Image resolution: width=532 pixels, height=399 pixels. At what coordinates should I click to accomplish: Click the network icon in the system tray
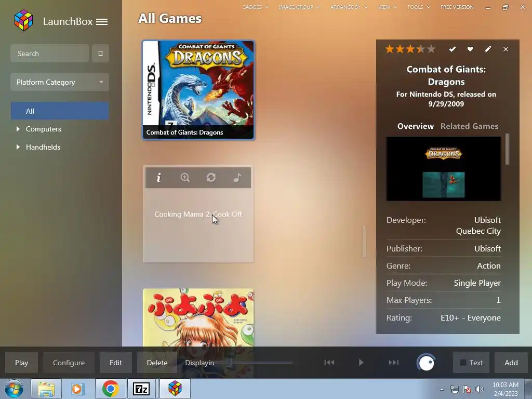[454, 389]
